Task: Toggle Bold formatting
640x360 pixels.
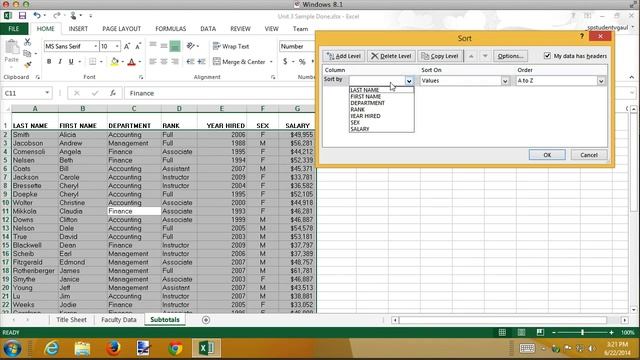Action: (x=49, y=62)
